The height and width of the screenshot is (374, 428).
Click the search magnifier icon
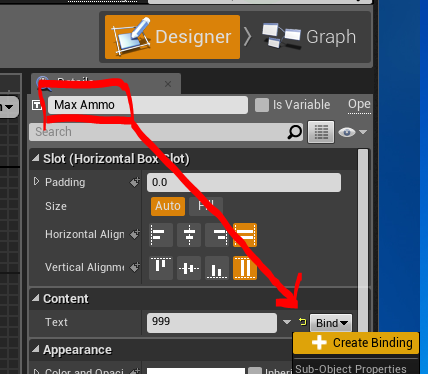pos(294,132)
